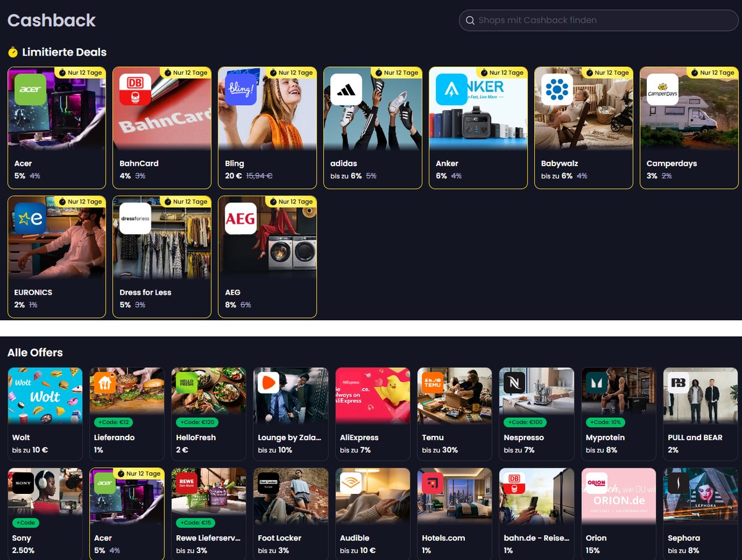
Task: Click the Rewe +Code: €15 badge
Action: coord(195,522)
